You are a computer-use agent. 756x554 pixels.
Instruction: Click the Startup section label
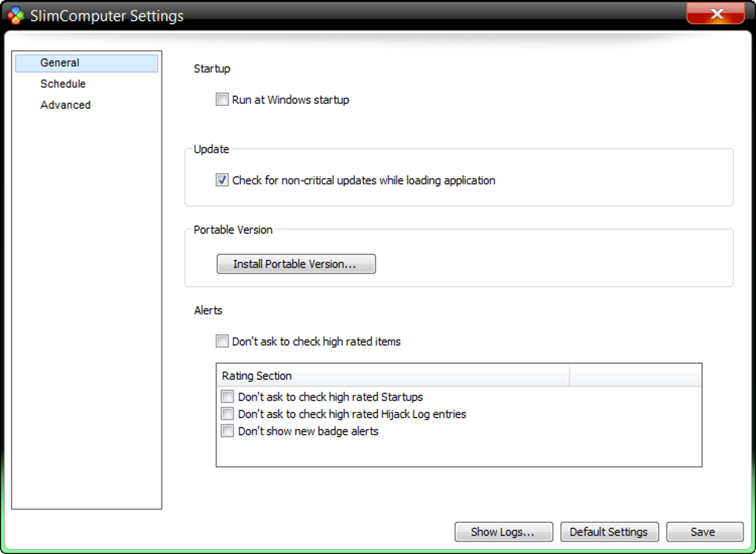pos(212,69)
